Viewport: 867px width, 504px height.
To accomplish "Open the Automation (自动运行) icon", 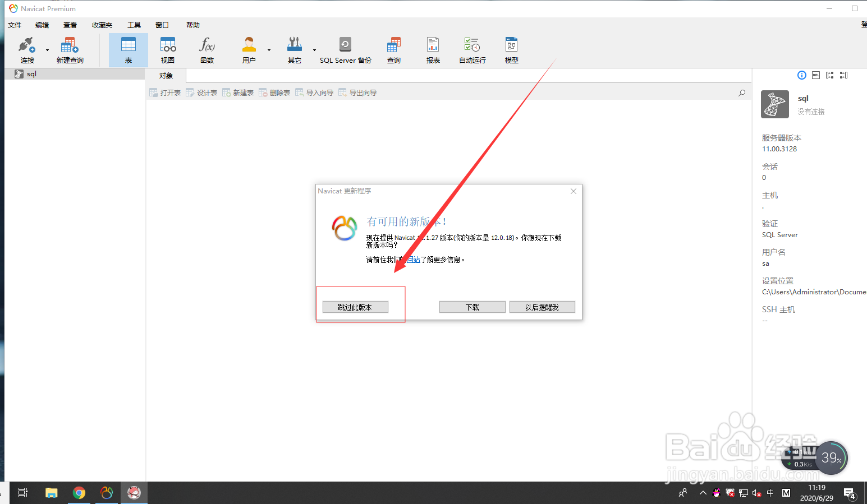I will [x=473, y=50].
